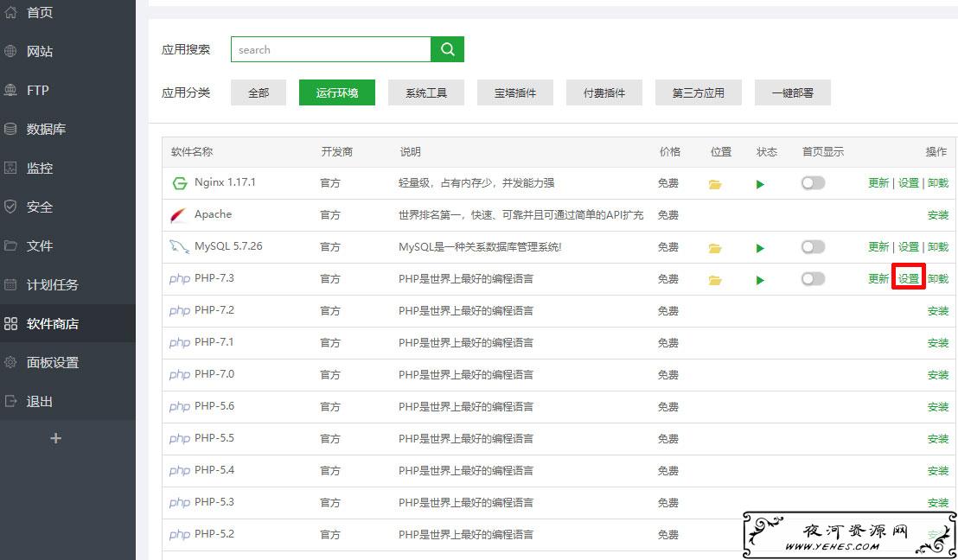
Task: Click 安装 for PHP-5.5
Action: (x=938, y=438)
